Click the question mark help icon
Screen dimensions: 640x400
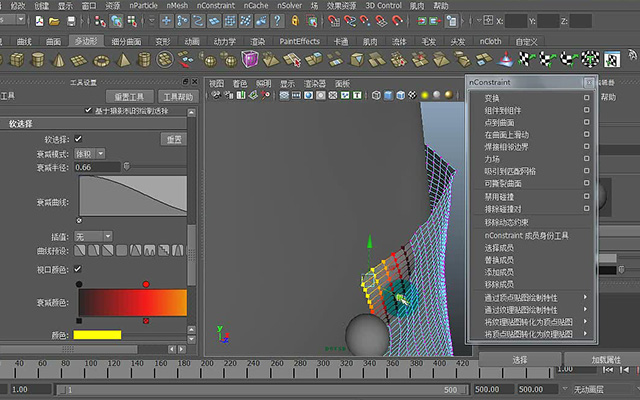point(277,20)
